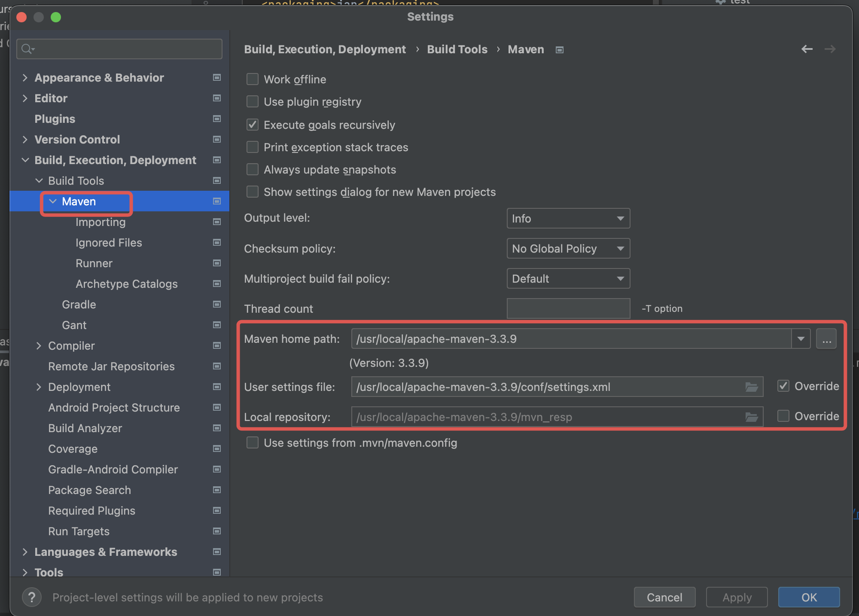Click project-level icon next to Maven breadcrumb
859x616 pixels.
559,50
